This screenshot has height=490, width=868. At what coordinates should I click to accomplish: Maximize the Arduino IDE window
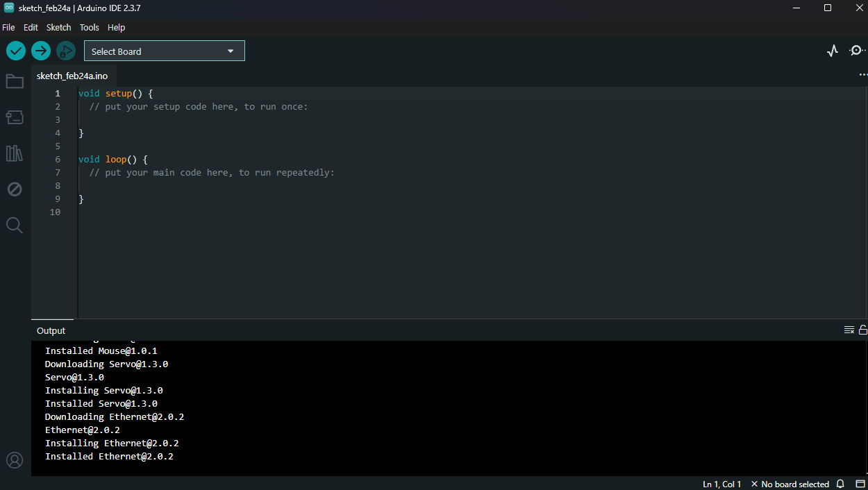(x=828, y=8)
